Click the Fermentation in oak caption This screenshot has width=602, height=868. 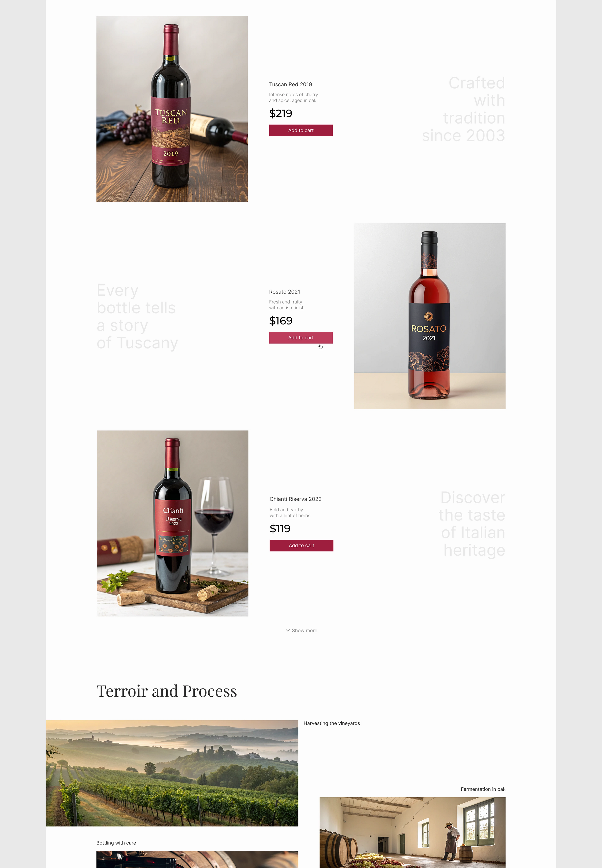click(x=483, y=789)
